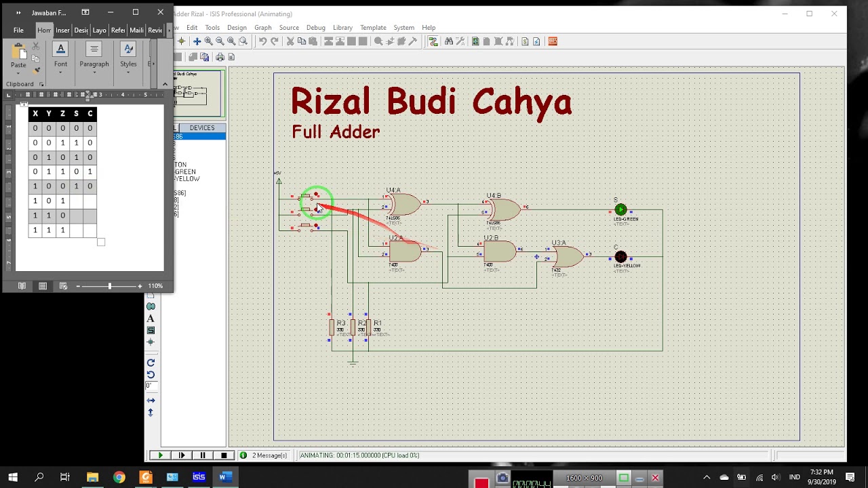Open the File tab in Word
The width and height of the screenshot is (868, 488).
tap(18, 30)
